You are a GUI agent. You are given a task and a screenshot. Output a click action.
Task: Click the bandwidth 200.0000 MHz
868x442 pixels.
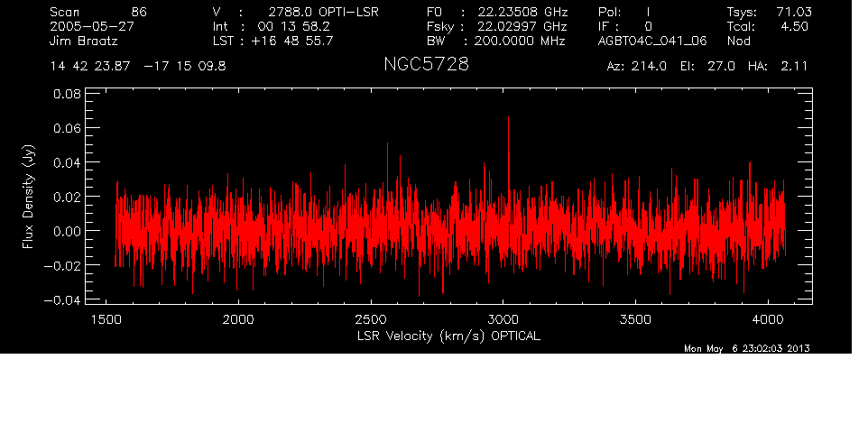(x=520, y=41)
